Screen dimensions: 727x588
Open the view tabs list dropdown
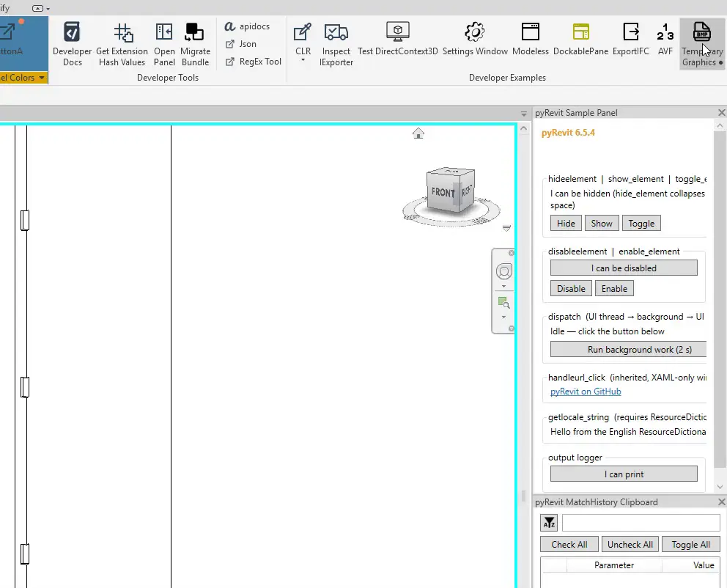click(523, 114)
